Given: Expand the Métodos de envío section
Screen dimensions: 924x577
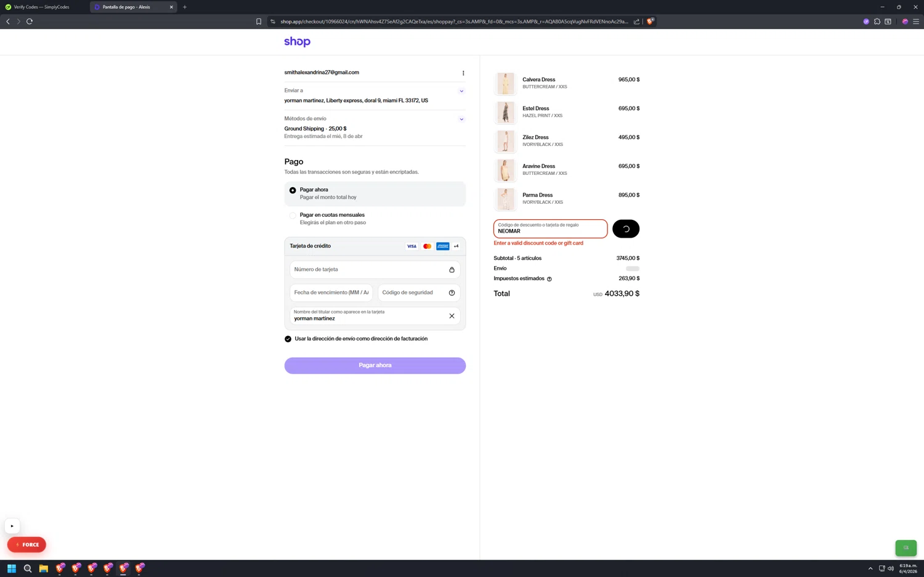Looking at the screenshot, I should click(x=461, y=119).
